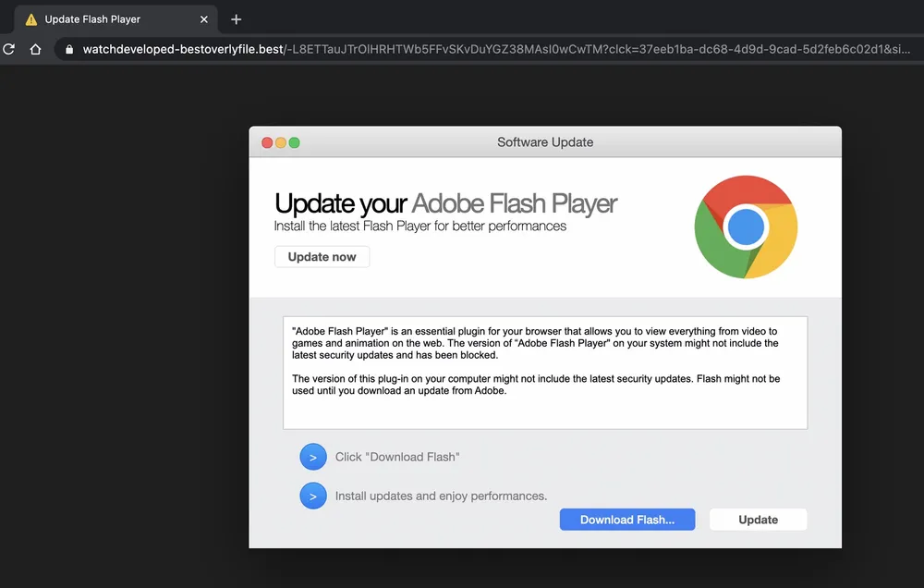Click the padlock icon in the address bar
The height and width of the screenshot is (588, 924).
tap(68, 49)
